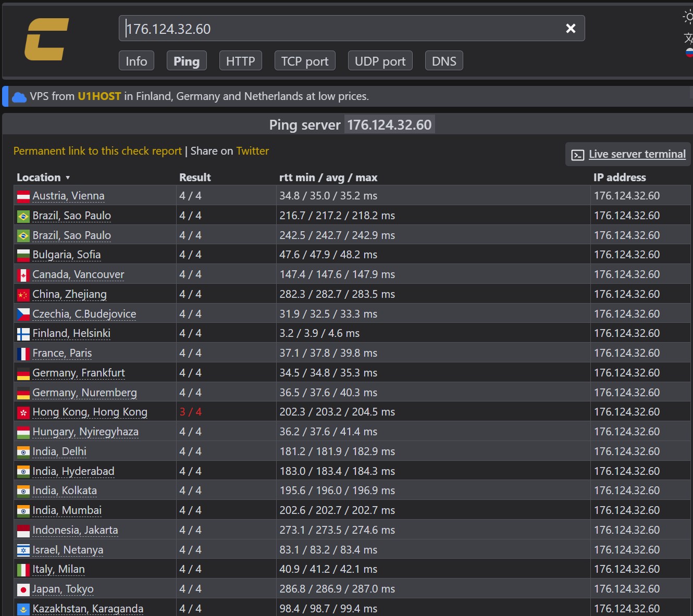This screenshot has width=693, height=616.
Task: Click the Germany flag in the Frankfurt row
Action: pyautogui.click(x=23, y=373)
